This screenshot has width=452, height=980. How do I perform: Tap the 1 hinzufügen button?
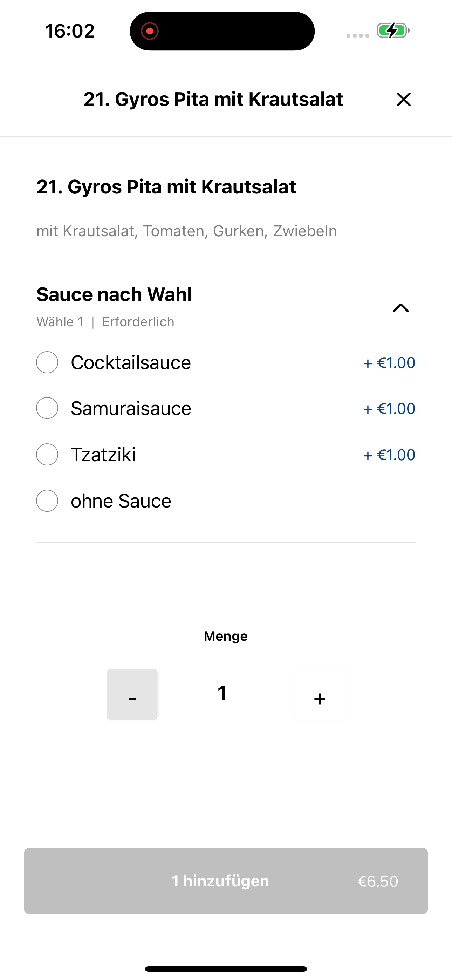226,881
